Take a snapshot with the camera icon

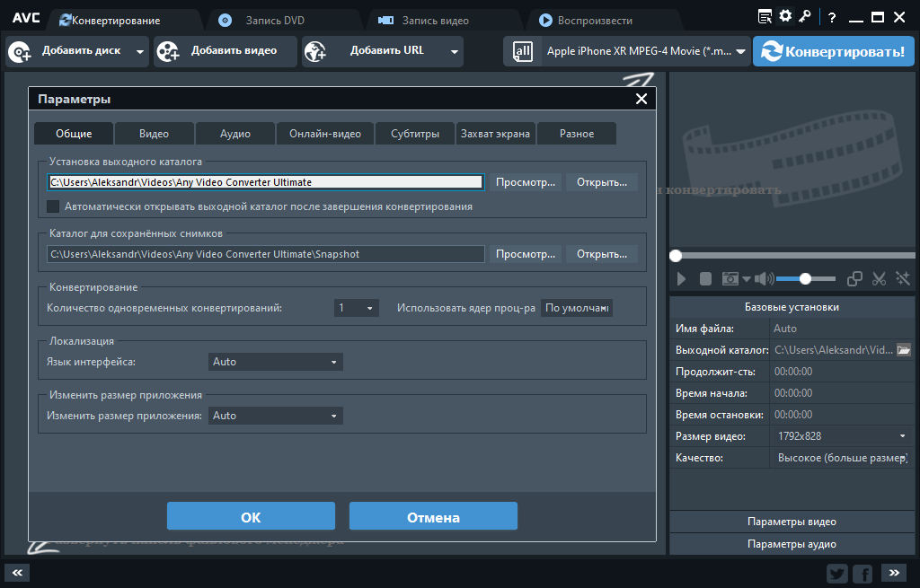tap(730, 279)
